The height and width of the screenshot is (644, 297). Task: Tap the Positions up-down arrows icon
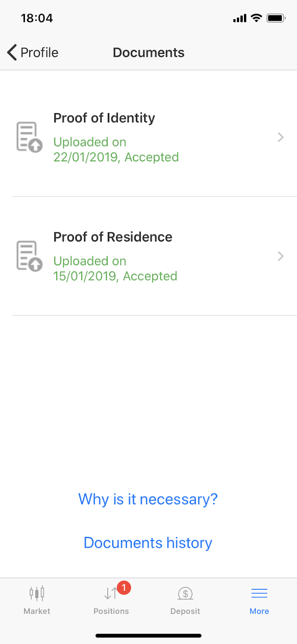[111, 593]
